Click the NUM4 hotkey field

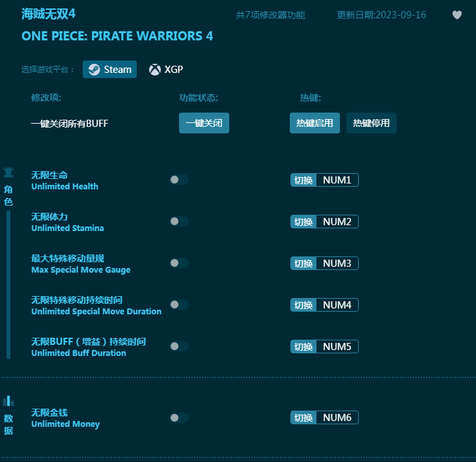point(337,305)
